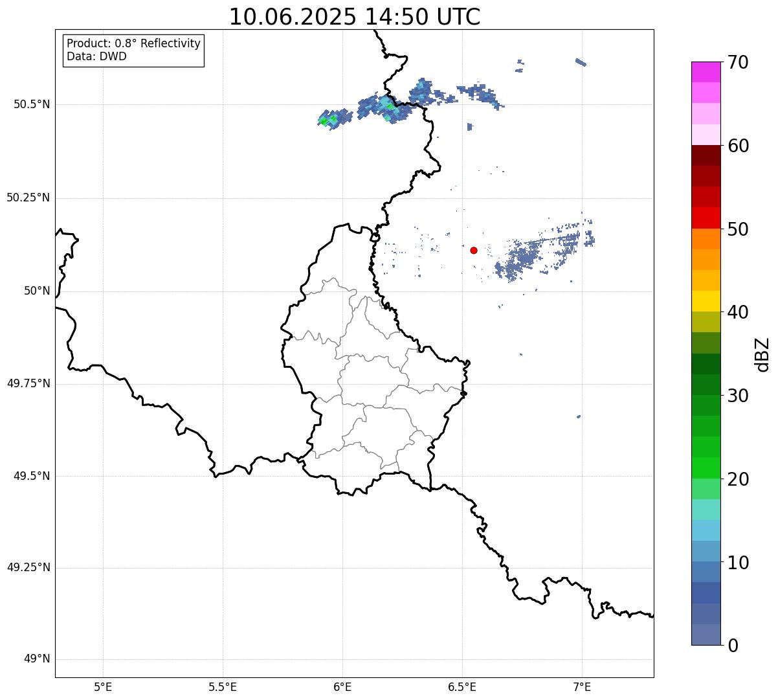Image resolution: width=778 pixels, height=700 pixels.
Task: Click the colorbar 0 tick label
Action: click(733, 646)
